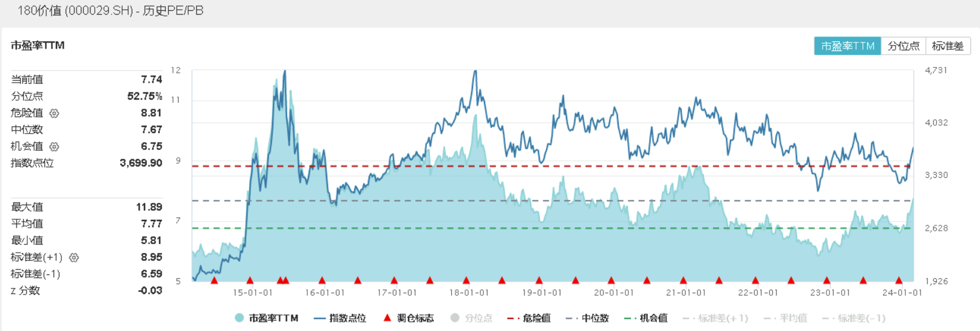Show the greyed-out 分位点 legend series
Viewport: 980px width, 331px height.
[471, 318]
